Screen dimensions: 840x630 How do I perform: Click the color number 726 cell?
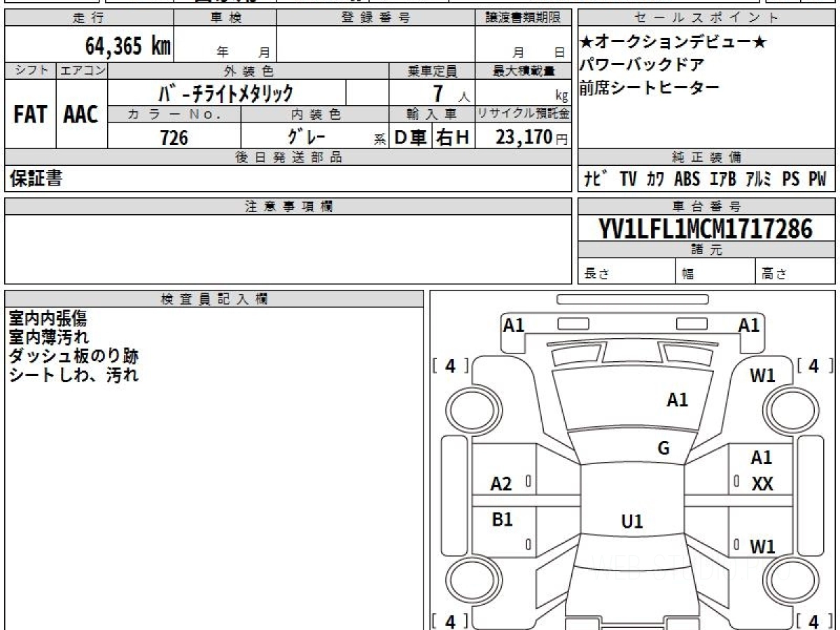(174, 137)
